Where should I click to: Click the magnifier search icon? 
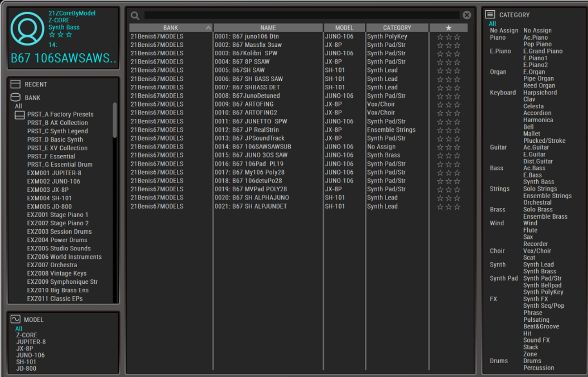point(135,16)
